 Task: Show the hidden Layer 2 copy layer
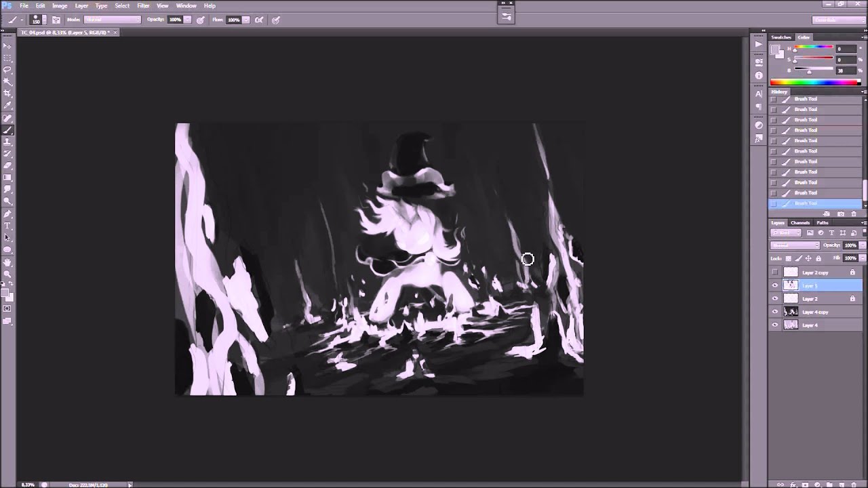[775, 272]
